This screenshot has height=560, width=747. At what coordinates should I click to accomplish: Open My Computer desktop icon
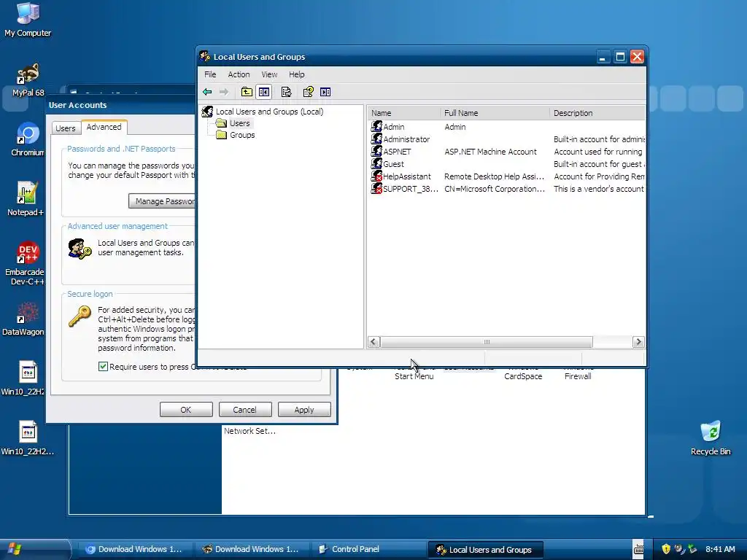[x=28, y=20]
